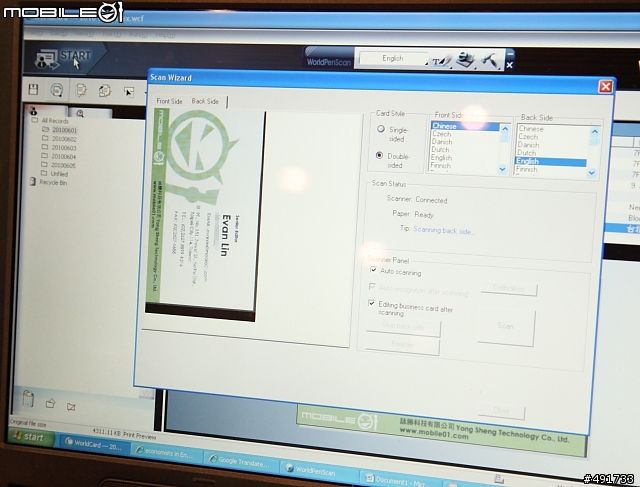The width and height of the screenshot is (640, 487).
Task: Toggle the Auto recognition after scanning checkbox
Action: coord(372,286)
